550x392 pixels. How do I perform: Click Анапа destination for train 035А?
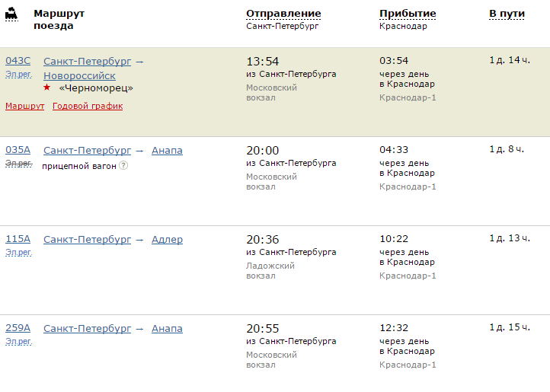pyautogui.click(x=167, y=150)
